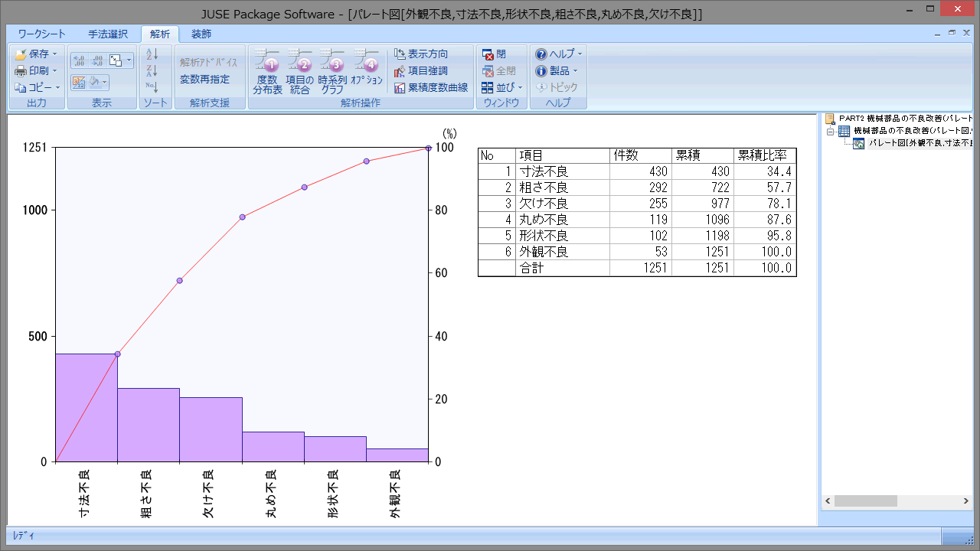Screen dimensions: 980x551
Task: Click the 外観不良 bar in chart
Action: point(397,455)
